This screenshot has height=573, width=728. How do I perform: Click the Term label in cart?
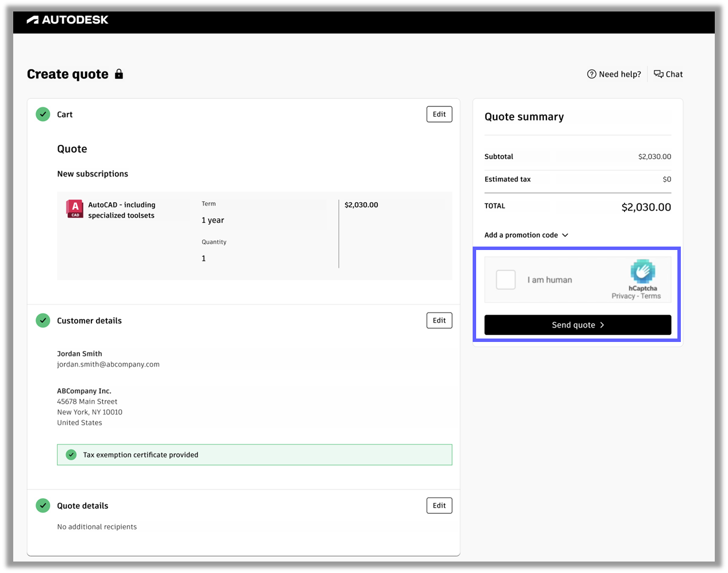tap(209, 203)
